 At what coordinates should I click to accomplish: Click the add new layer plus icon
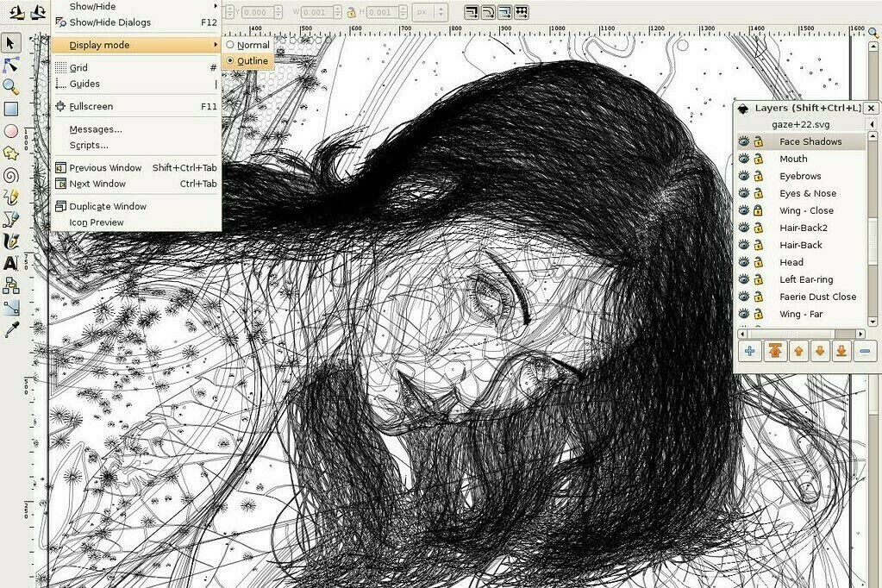[750, 351]
